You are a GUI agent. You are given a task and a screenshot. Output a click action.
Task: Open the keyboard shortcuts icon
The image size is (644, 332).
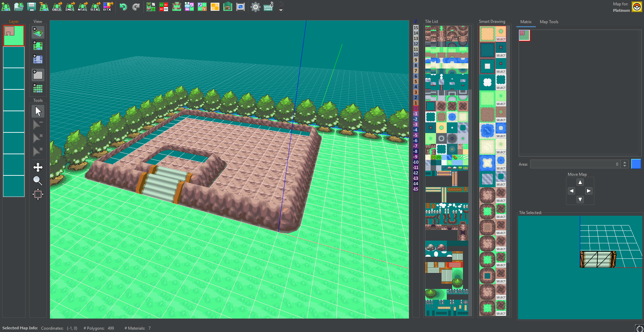click(x=268, y=7)
